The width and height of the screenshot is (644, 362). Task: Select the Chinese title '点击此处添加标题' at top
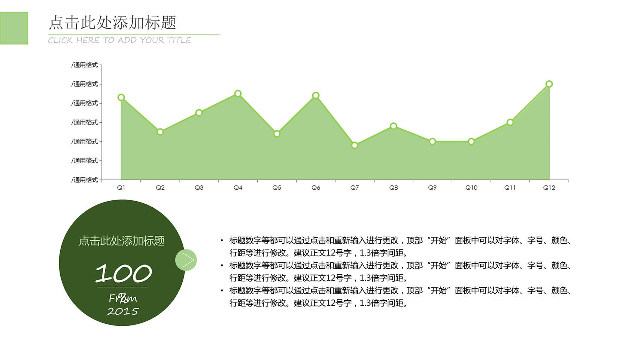(x=113, y=22)
